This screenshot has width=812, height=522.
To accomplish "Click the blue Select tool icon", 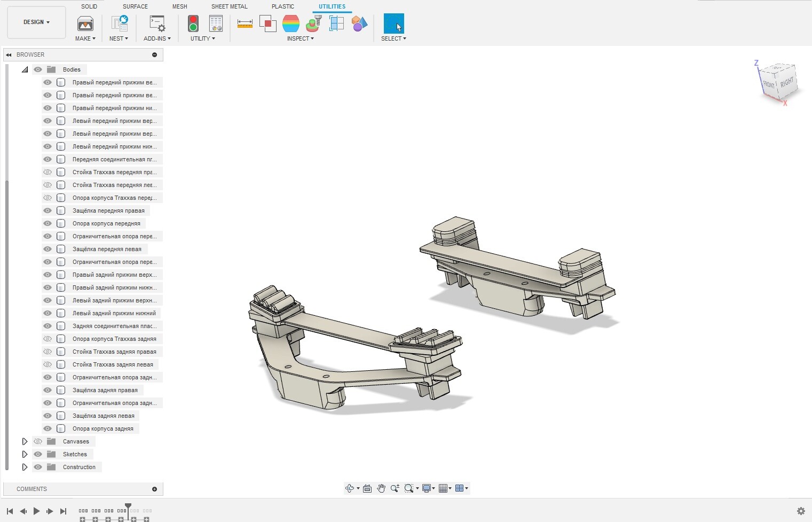I will [x=394, y=24].
